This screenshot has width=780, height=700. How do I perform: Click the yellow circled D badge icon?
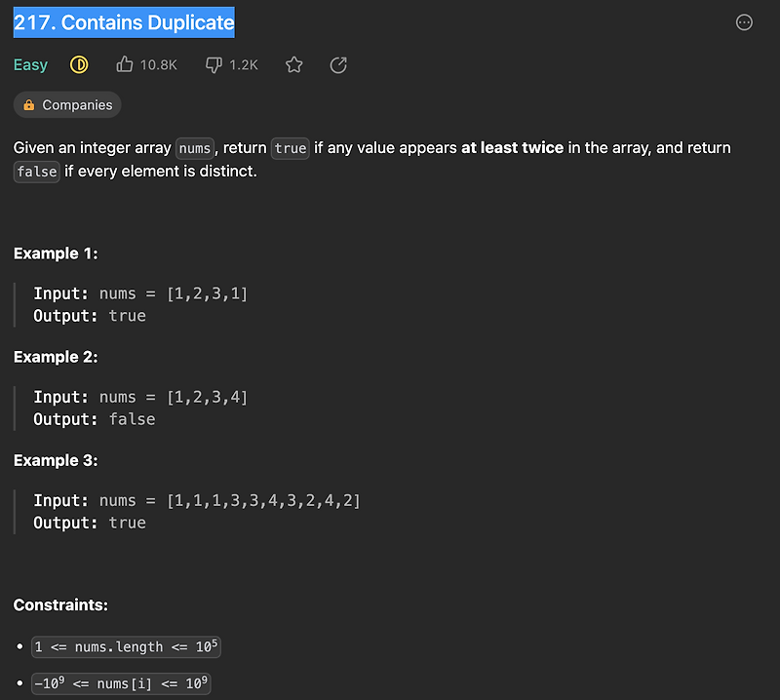pos(79,64)
